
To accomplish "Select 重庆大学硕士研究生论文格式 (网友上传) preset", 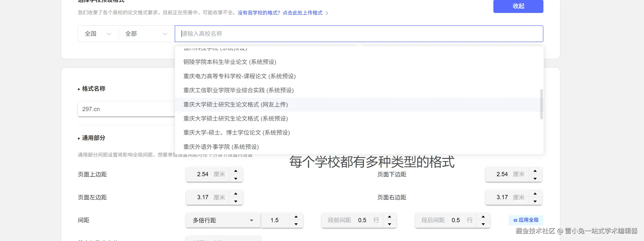I will (x=235, y=104).
